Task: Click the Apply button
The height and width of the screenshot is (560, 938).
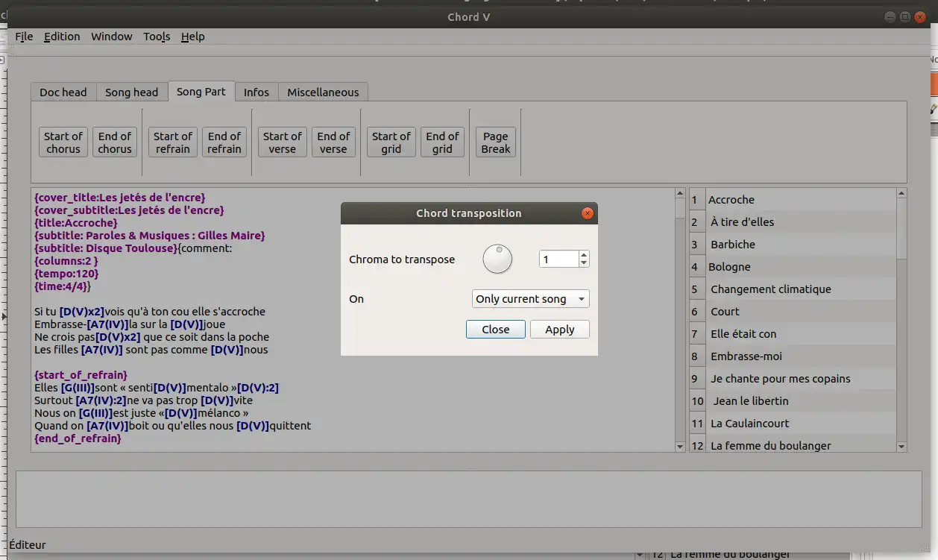Action: (x=559, y=330)
